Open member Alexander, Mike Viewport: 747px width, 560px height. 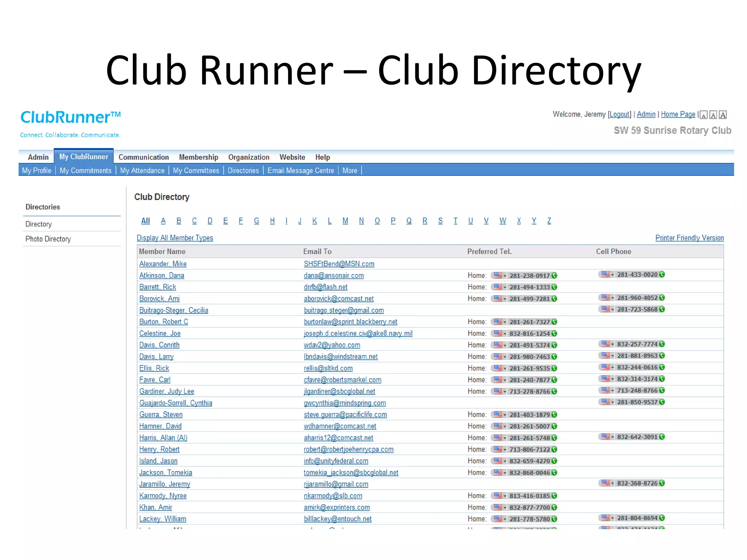click(163, 264)
